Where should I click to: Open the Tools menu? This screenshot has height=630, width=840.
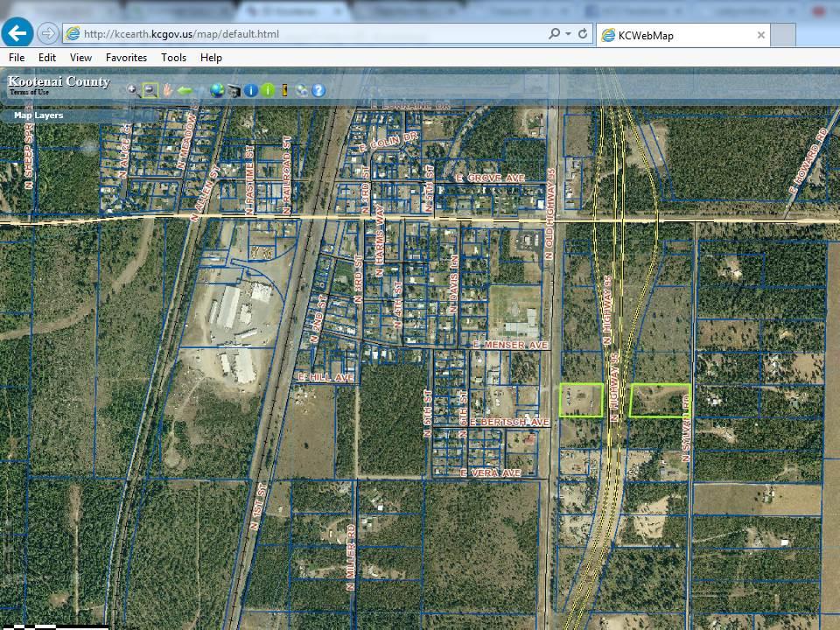click(x=173, y=58)
